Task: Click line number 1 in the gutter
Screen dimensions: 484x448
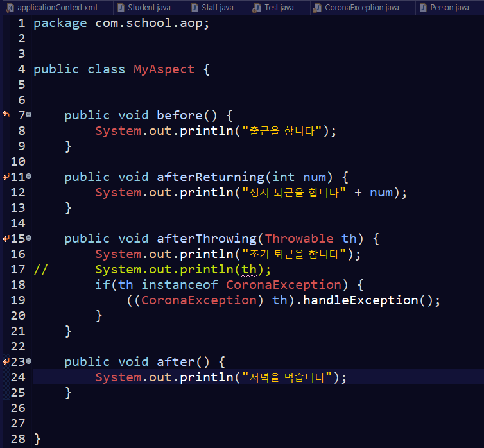Action: 22,23
